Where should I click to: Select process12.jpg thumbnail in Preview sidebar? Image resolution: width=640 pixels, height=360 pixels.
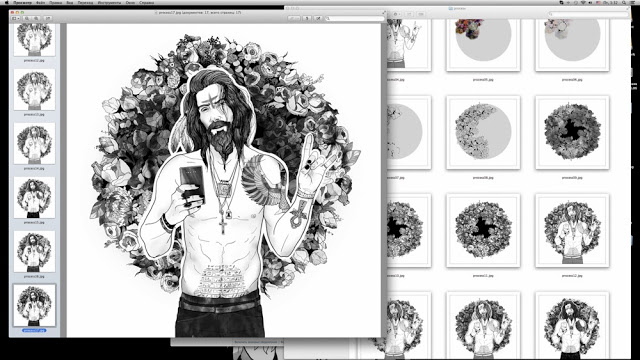click(x=34, y=40)
